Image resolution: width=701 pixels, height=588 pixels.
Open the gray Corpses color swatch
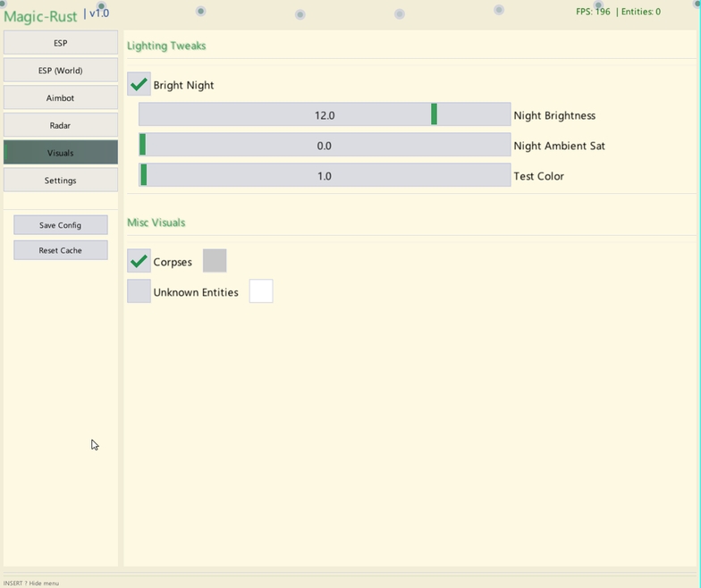(215, 261)
